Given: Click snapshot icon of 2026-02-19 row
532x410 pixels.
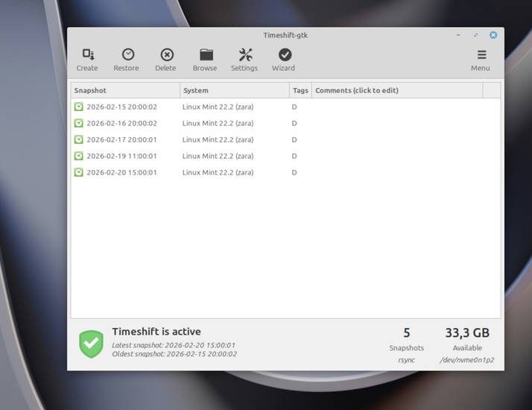Looking at the screenshot, I should pos(79,156).
